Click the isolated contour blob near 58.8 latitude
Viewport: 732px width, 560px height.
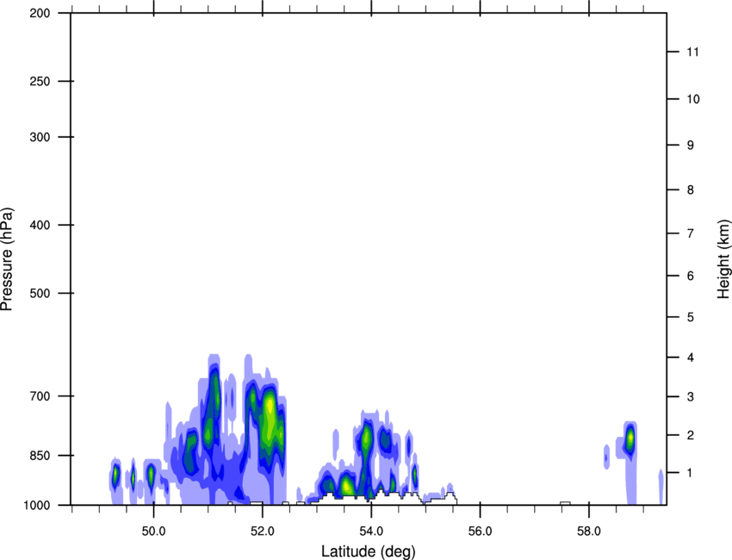pyautogui.click(x=630, y=439)
